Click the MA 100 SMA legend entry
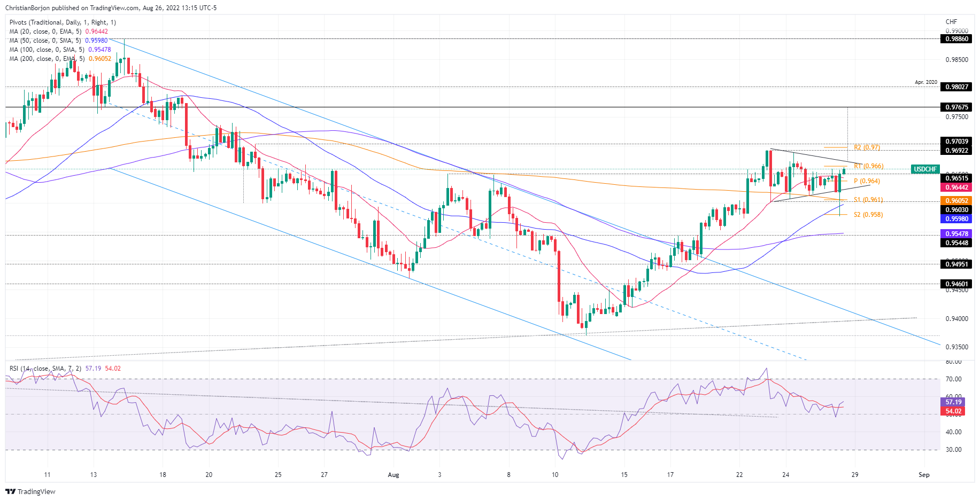The image size is (980, 501). click(60, 50)
